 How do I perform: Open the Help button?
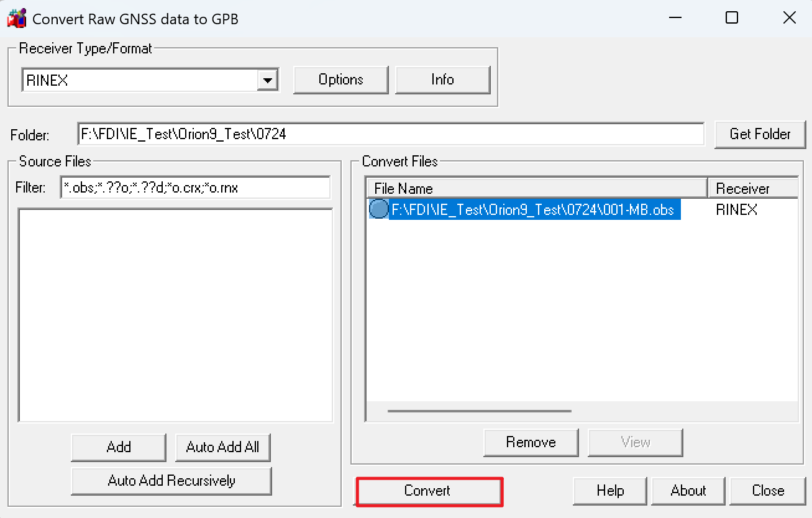click(610, 491)
